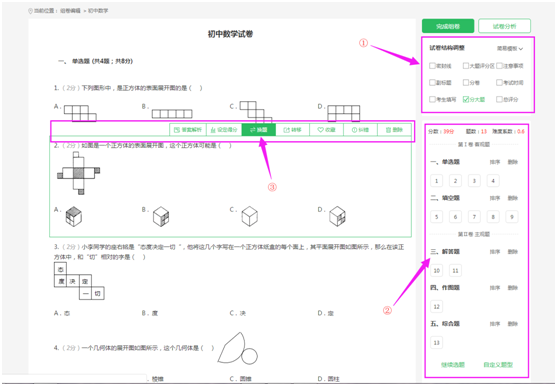Click option C cube image of question 2
557x386 pixels.
[249, 216]
